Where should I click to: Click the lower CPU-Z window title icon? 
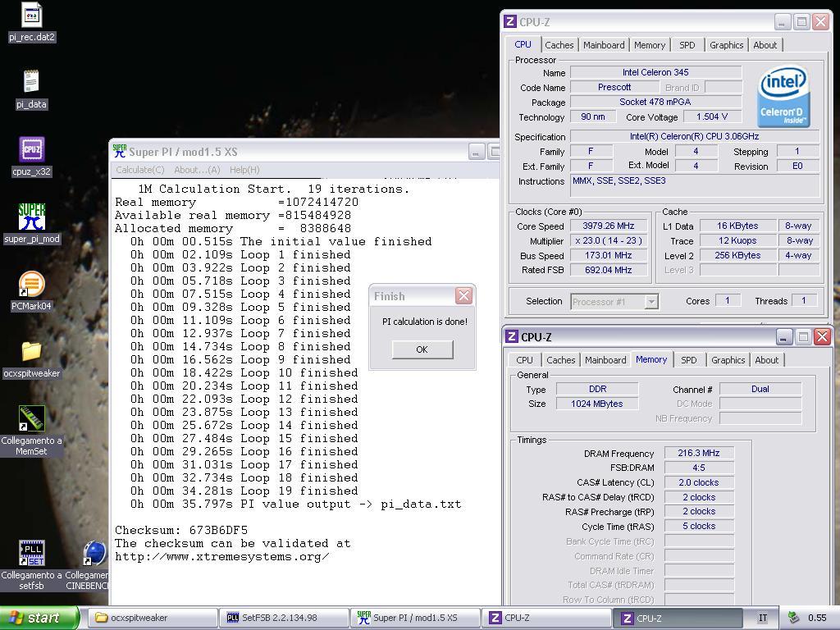coord(512,336)
